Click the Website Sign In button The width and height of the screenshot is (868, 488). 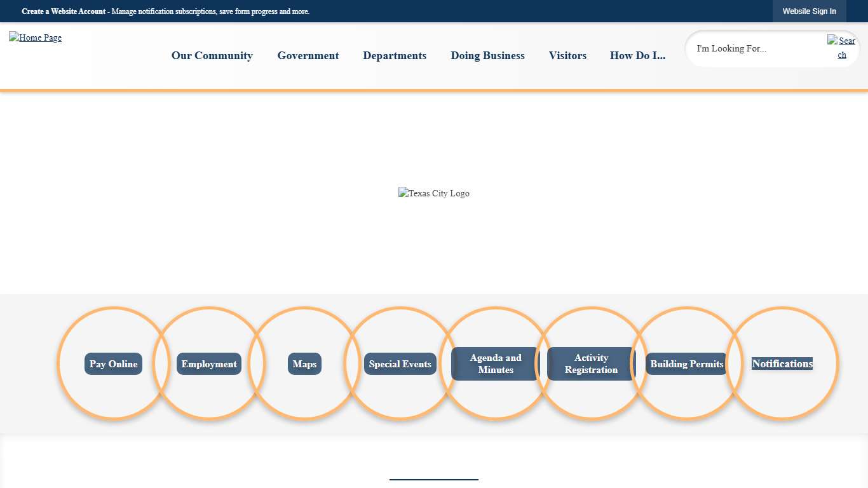click(x=809, y=11)
